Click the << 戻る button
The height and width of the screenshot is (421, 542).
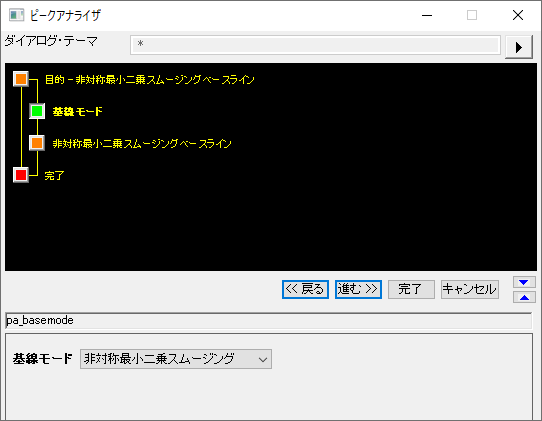[305, 289]
